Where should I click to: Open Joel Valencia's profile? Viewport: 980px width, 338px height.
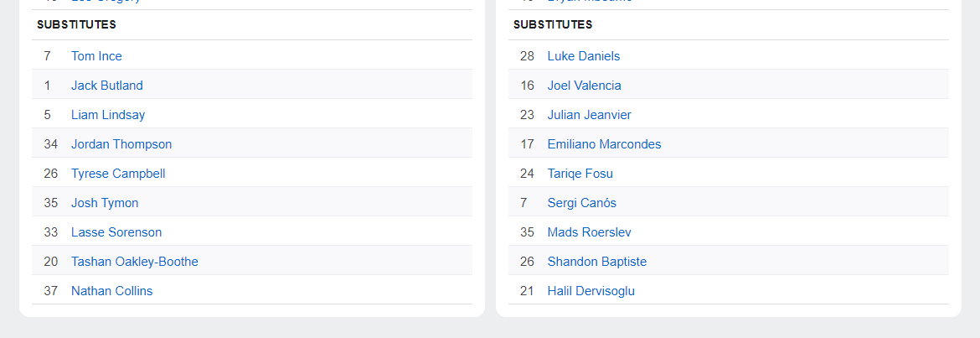coord(584,86)
